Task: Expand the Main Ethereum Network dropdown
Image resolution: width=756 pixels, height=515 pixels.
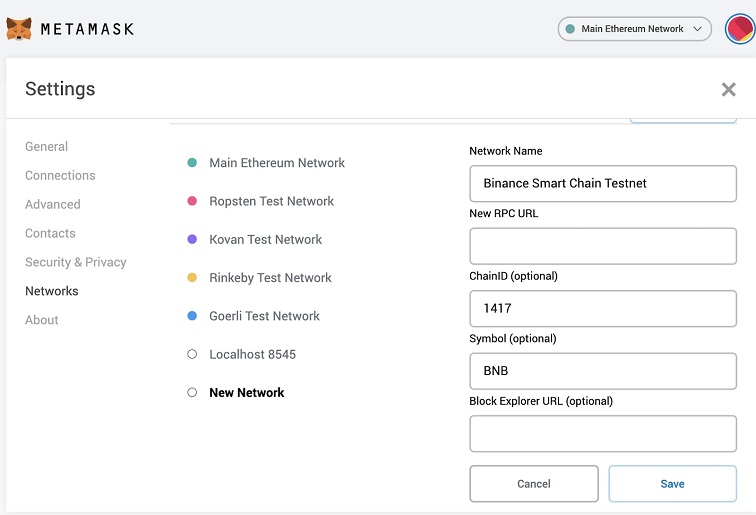Action: click(x=634, y=29)
